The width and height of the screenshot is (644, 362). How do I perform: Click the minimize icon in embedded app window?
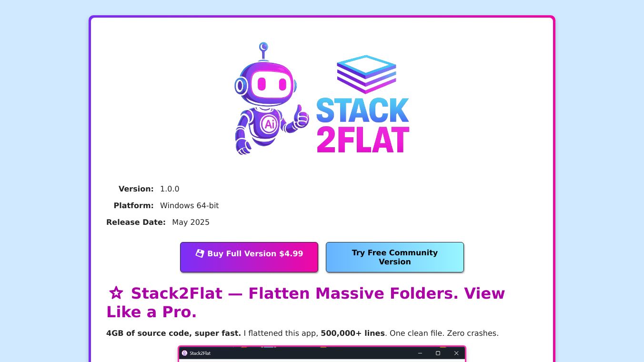pos(420,353)
